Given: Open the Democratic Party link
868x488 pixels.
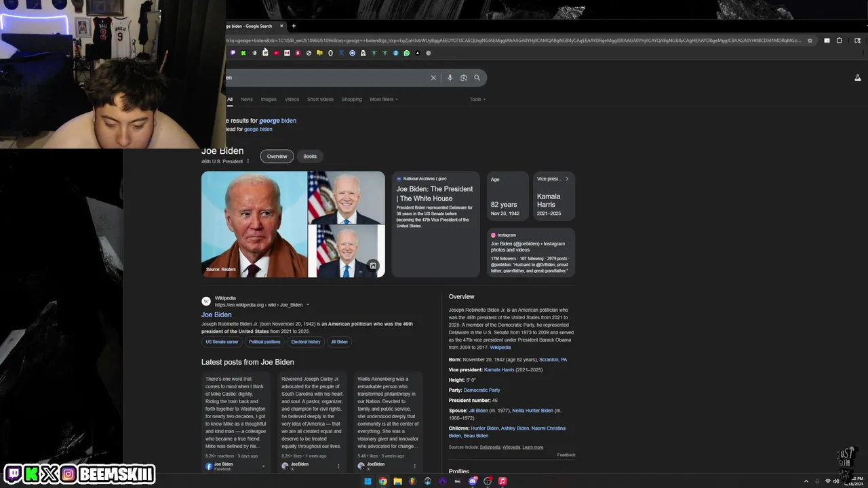Looking at the screenshot, I should pos(481,390).
